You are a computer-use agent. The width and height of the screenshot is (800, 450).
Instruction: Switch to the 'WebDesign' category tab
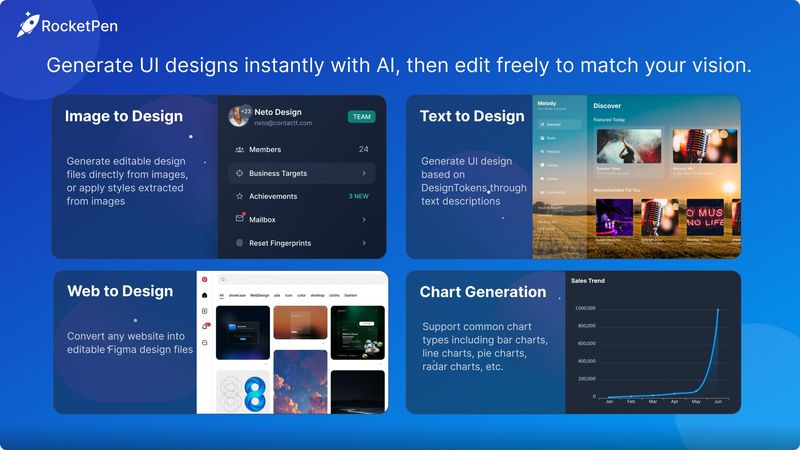(260, 296)
